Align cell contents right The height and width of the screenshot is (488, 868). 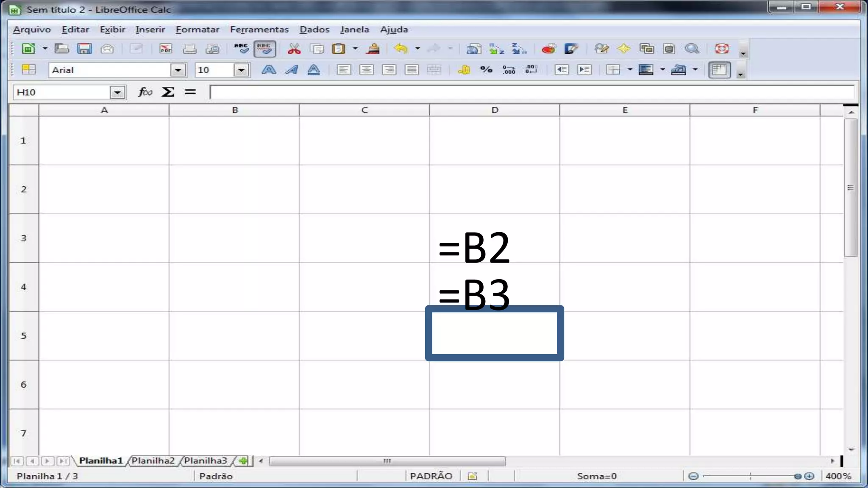point(389,69)
